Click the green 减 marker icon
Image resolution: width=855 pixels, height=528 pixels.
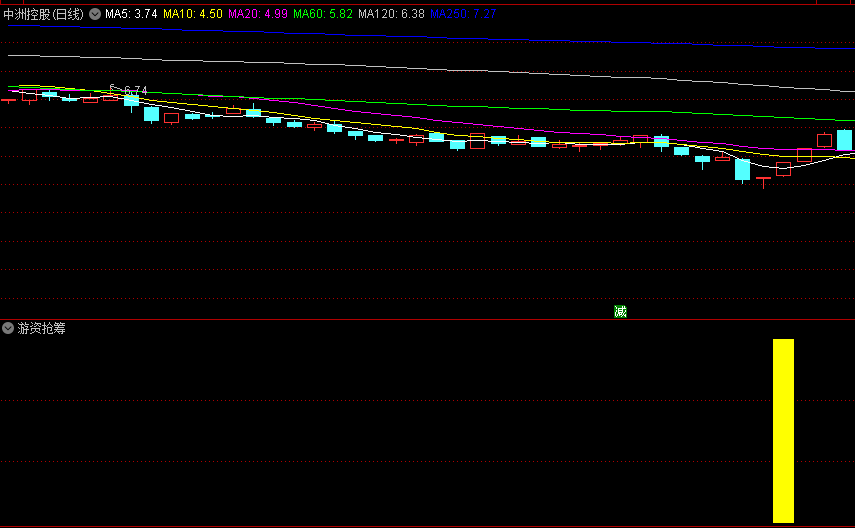tap(620, 311)
